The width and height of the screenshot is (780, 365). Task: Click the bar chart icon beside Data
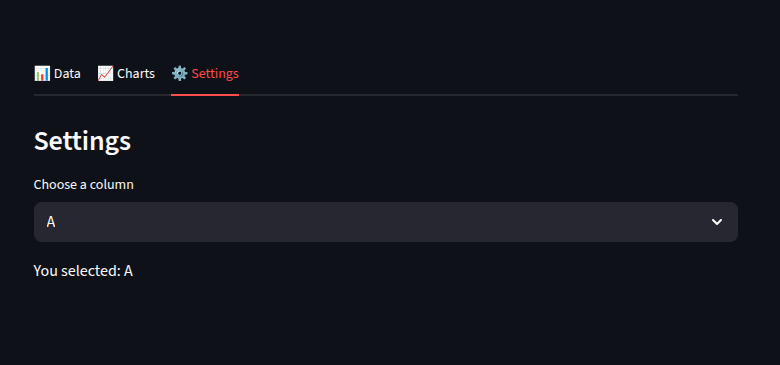(x=42, y=74)
